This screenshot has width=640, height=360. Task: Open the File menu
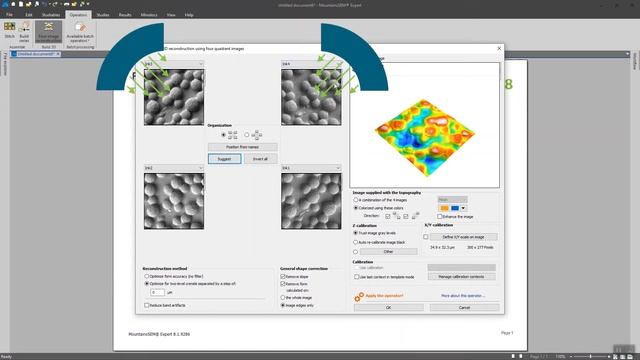tap(9, 15)
